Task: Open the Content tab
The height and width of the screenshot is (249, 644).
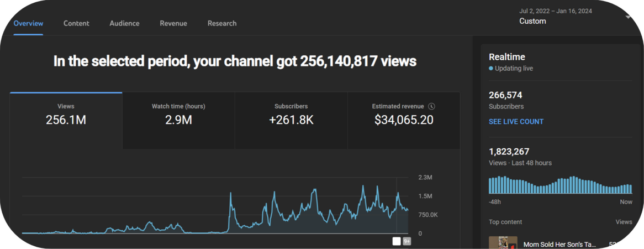Action: [76, 23]
